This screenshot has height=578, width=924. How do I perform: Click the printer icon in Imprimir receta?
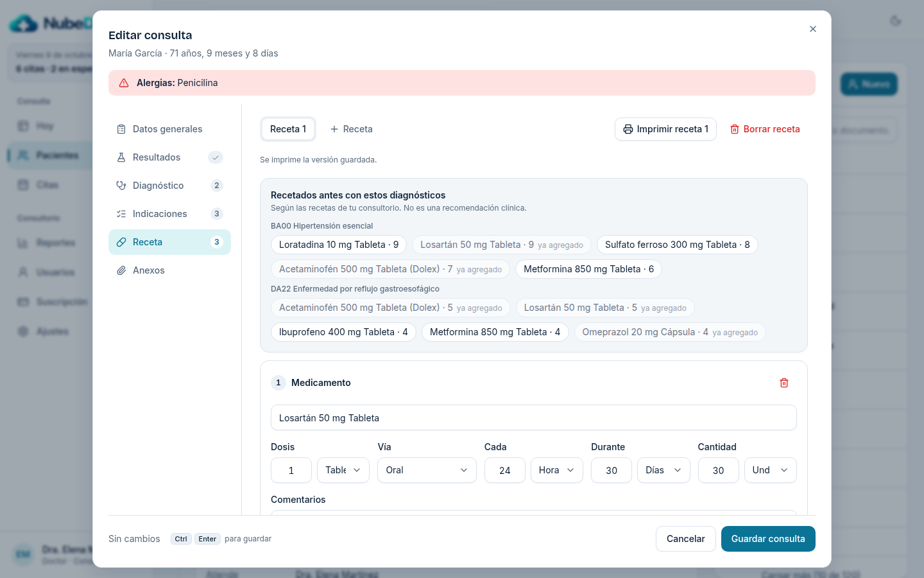point(628,129)
